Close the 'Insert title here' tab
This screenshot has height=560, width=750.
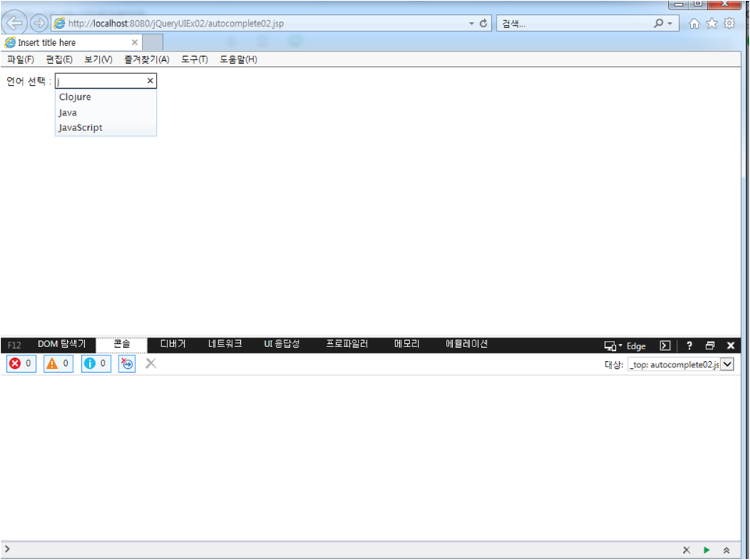[x=134, y=43]
